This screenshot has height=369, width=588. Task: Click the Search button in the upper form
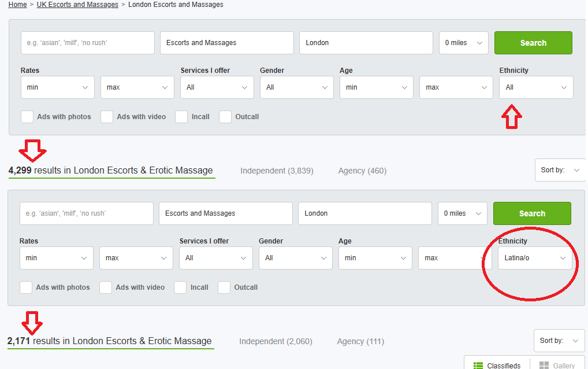(533, 43)
